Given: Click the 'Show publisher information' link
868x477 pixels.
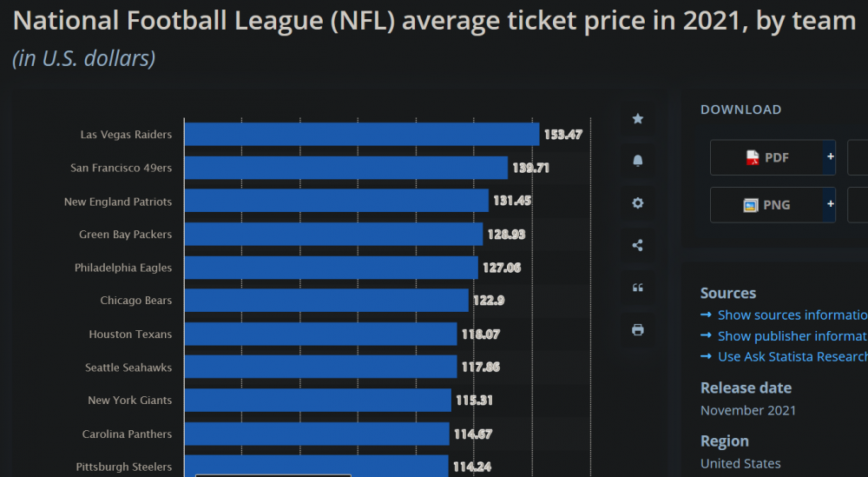Looking at the screenshot, I should [x=792, y=336].
